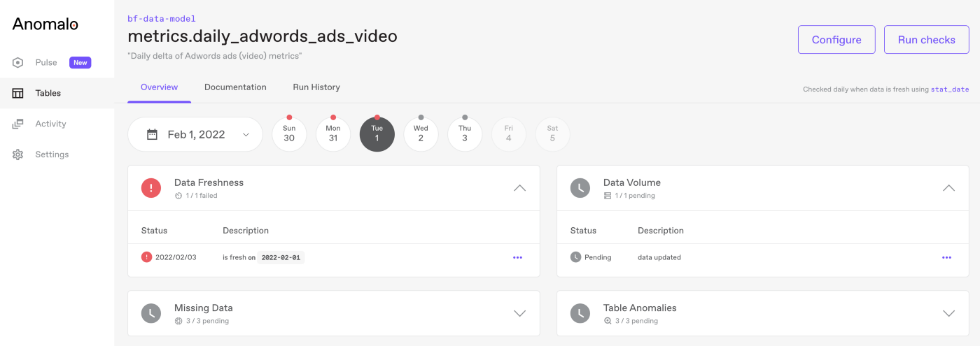Click the Missing Data pending clock icon

151,313
